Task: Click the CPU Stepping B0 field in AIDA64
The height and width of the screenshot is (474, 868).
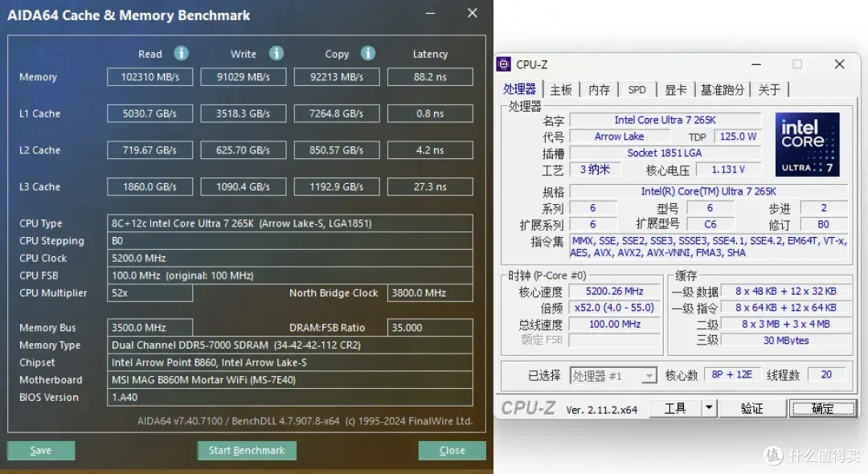Action: [290, 240]
